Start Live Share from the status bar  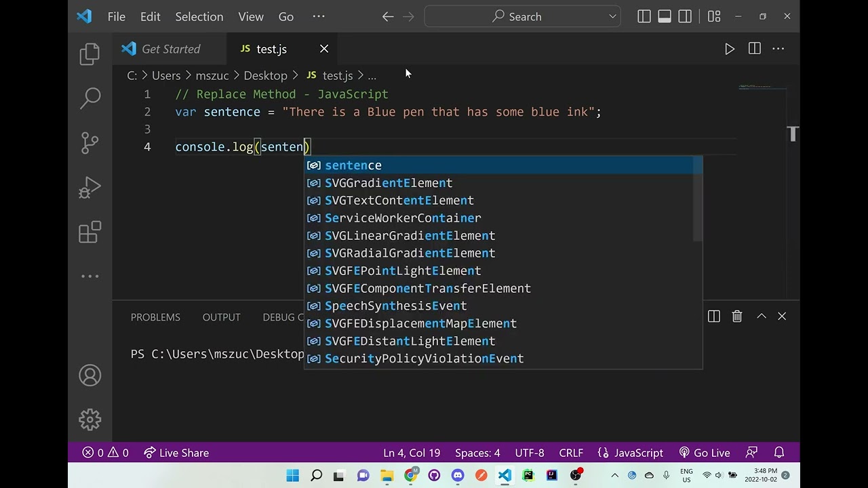[x=176, y=453]
